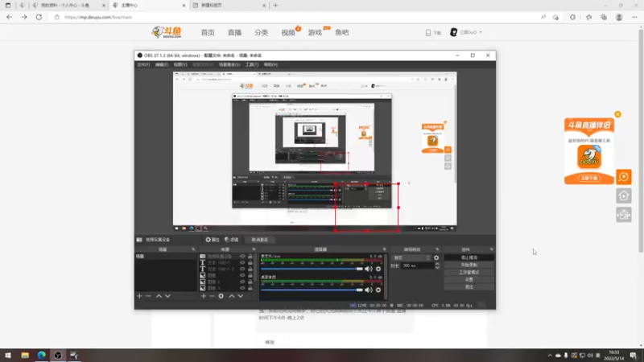
Task: Mute the desktop audio channel with its speaker icon
Action: point(369,290)
